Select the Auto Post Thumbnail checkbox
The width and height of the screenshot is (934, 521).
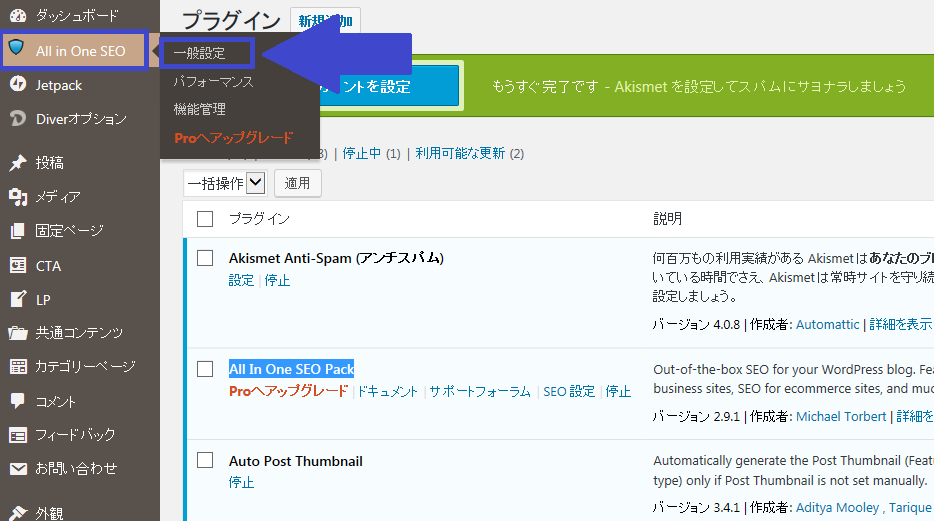205,460
